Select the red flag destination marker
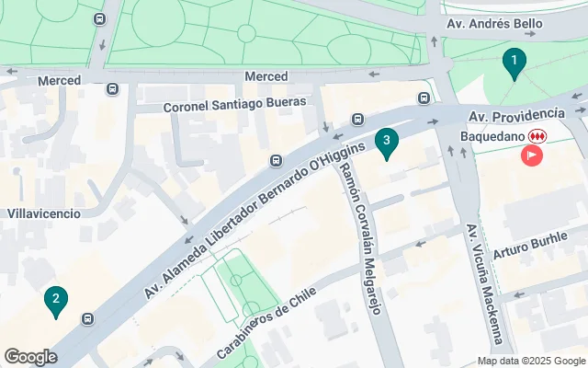The height and width of the screenshot is (368, 588). pos(532,155)
